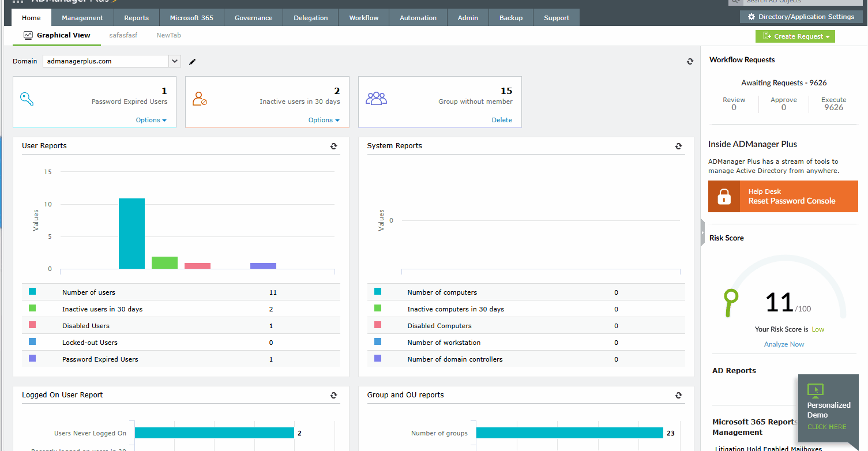
Task: Collapse the right side panel handle
Action: (702, 232)
